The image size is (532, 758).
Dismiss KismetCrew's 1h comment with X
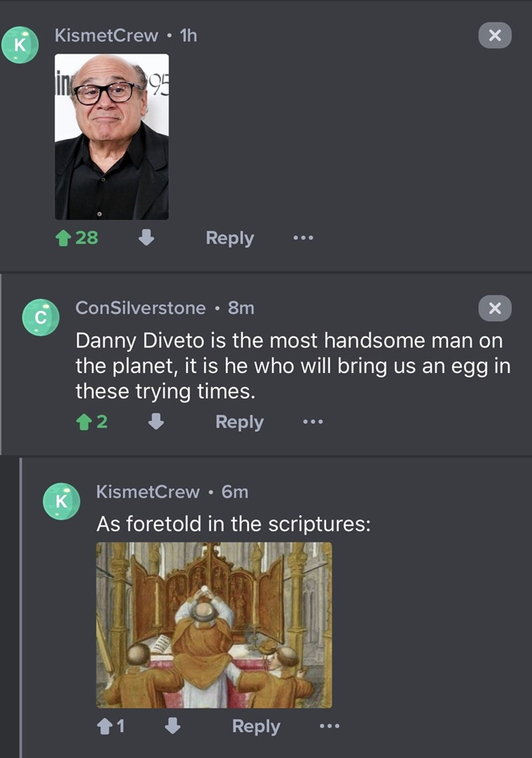tap(495, 35)
